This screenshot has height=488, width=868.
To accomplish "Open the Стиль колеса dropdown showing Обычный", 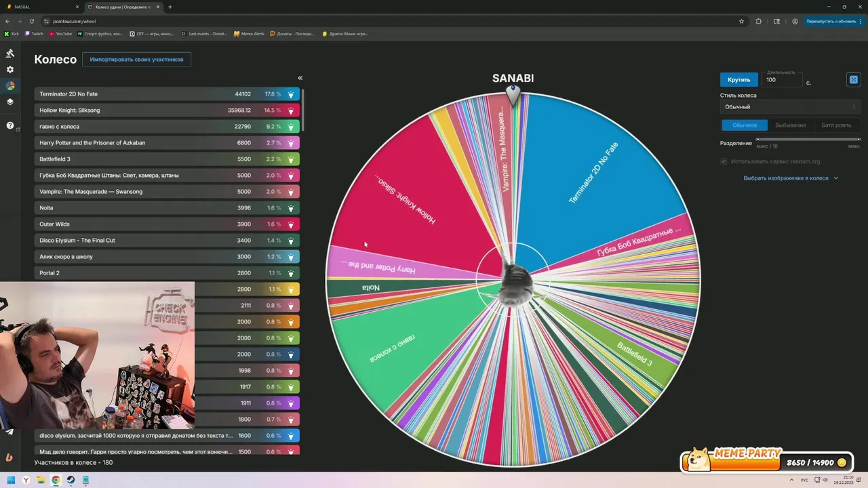I will [790, 107].
